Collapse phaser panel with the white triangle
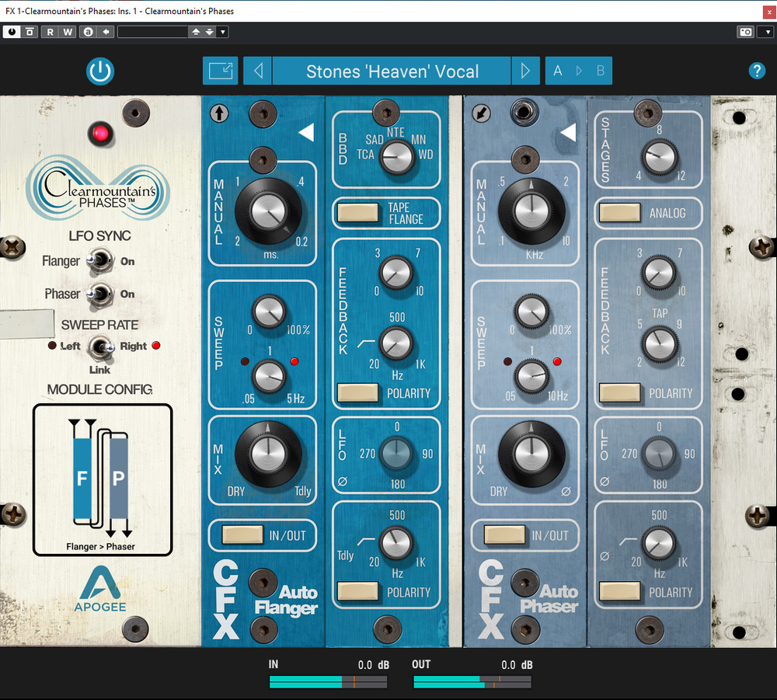This screenshot has width=777, height=700. coord(569,132)
